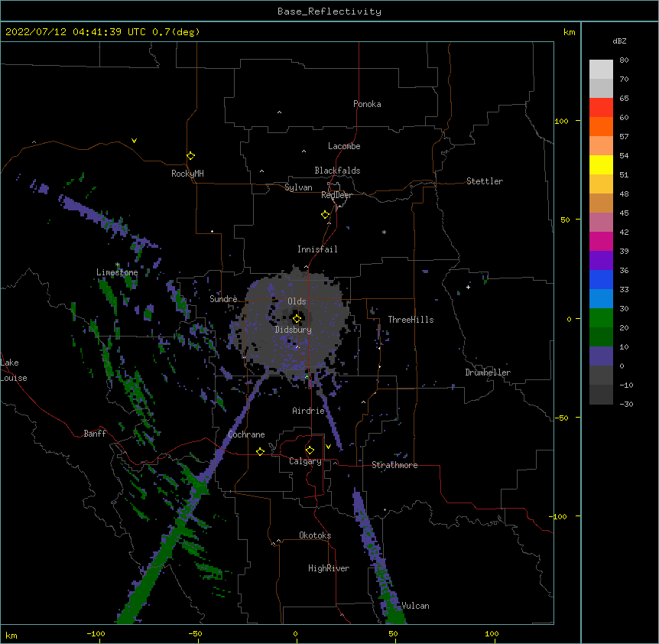Click the Okotoks town label
Viewport: 659px width, 644px height.
pyautogui.click(x=315, y=535)
